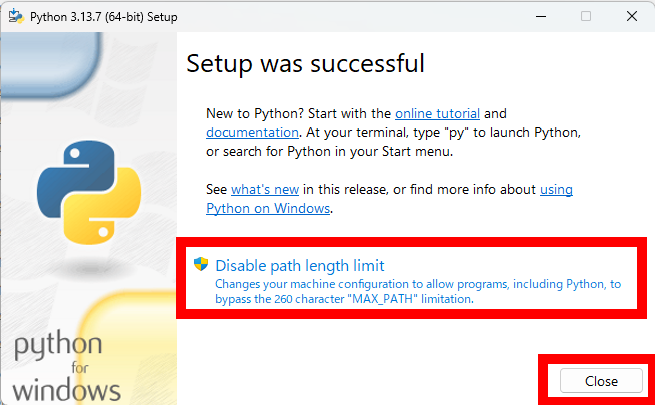Click the word "using" ending the info line
This screenshot has height=405, width=655.
click(556, 189)
